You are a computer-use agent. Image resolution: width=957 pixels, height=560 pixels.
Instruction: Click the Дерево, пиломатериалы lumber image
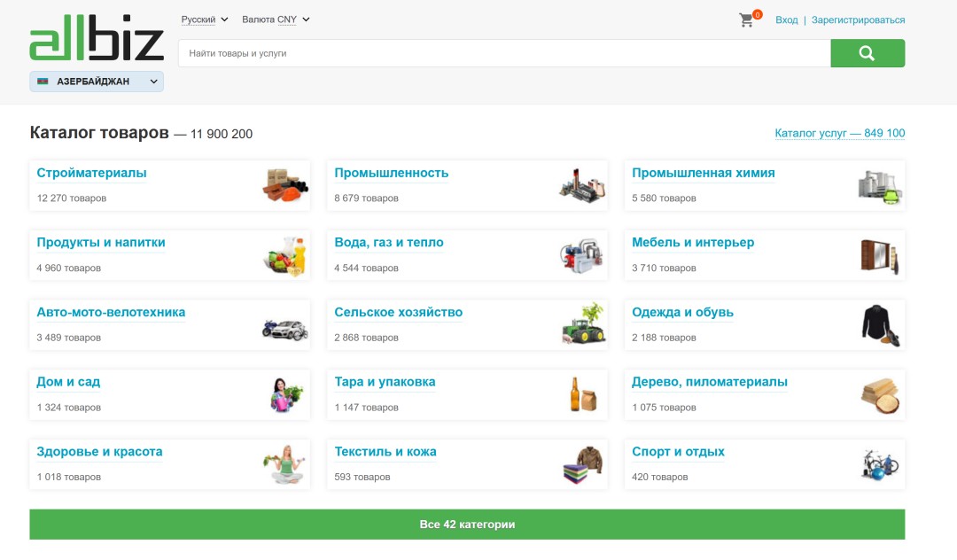pos(881,396)
